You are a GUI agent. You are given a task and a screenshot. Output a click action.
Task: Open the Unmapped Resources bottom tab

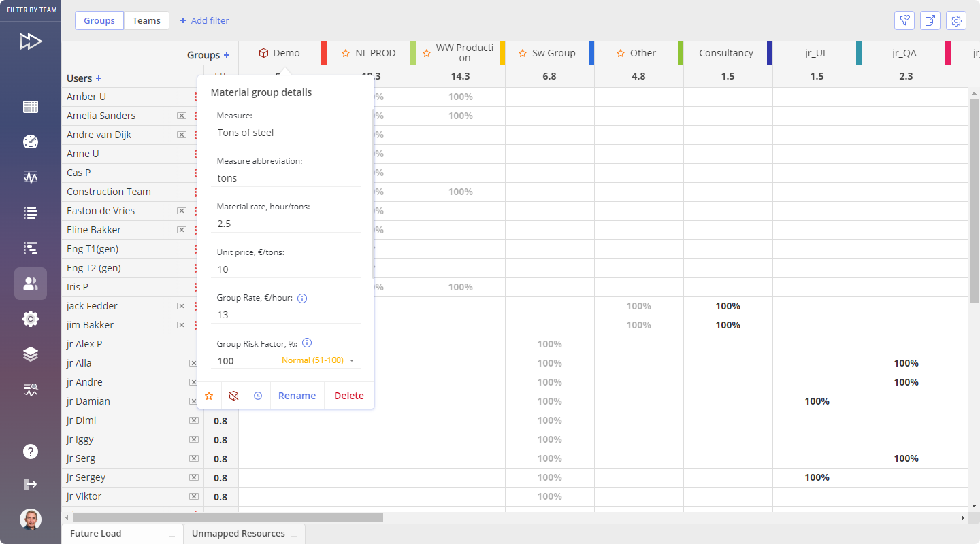pyautogui.click(x=238, y=534)
